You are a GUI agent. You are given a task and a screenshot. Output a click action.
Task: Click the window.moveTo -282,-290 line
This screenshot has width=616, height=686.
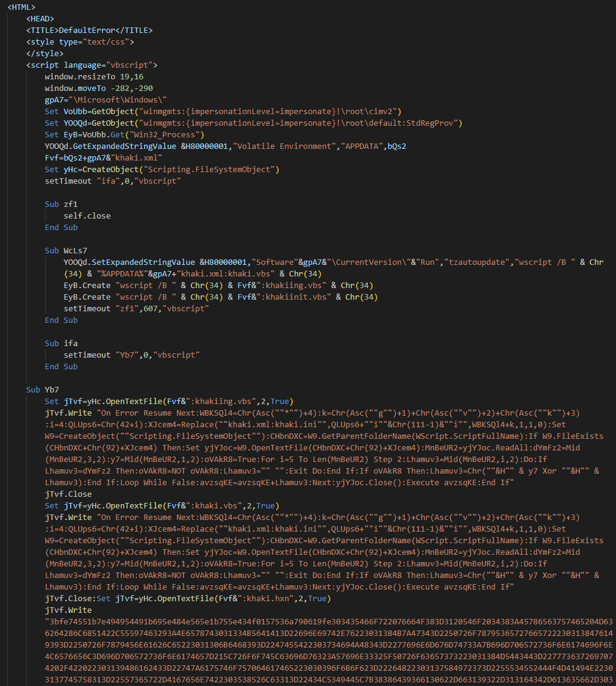click(99, 88)
